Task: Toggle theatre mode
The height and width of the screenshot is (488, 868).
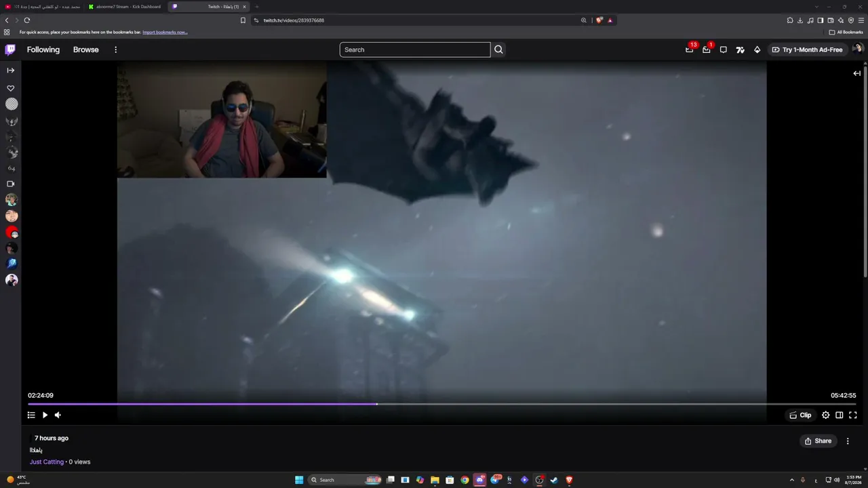Action: tap(840, 415)
